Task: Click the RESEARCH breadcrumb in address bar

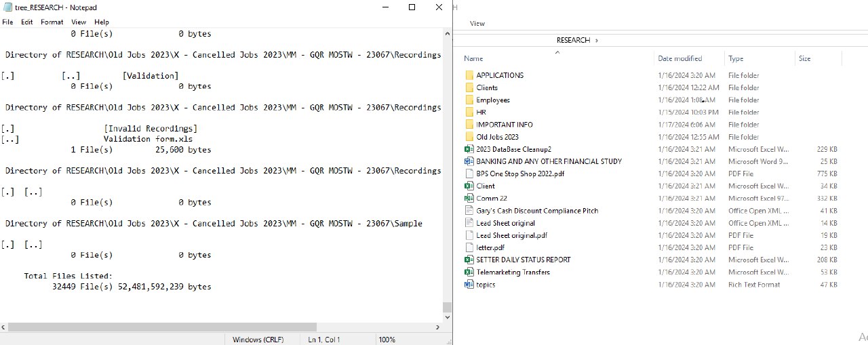Action: [573, 40]
